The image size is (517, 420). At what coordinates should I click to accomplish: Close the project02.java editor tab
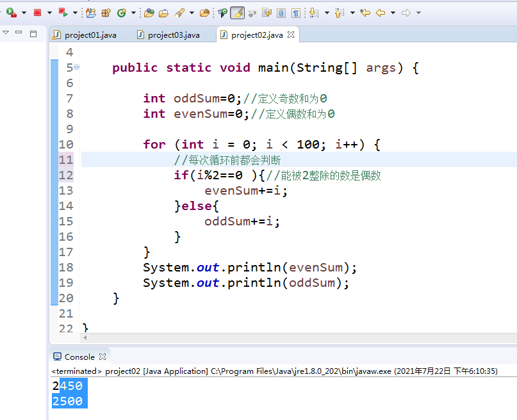(x=290, y=35)
